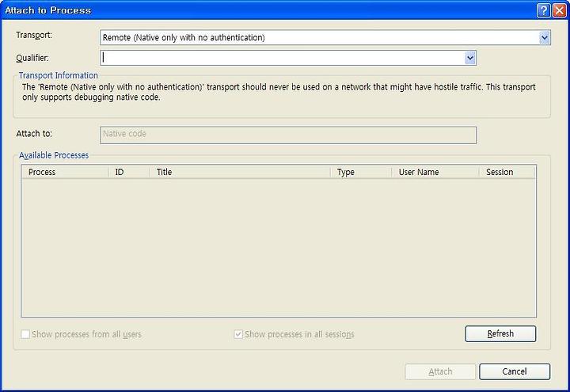Click the Cancel button
570x392 pixels.
(x=515, y=371)
